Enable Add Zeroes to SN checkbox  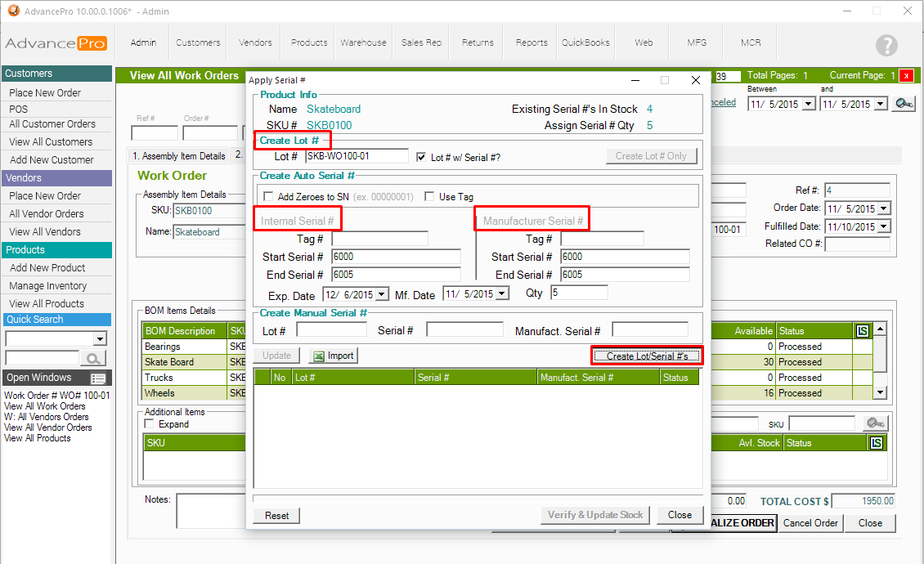(x=268, y=197)
